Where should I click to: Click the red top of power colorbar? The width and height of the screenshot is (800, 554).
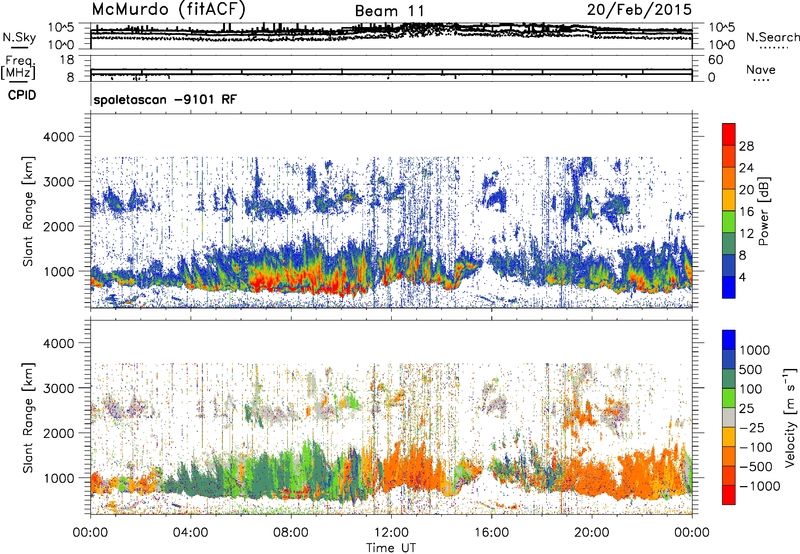729,134
